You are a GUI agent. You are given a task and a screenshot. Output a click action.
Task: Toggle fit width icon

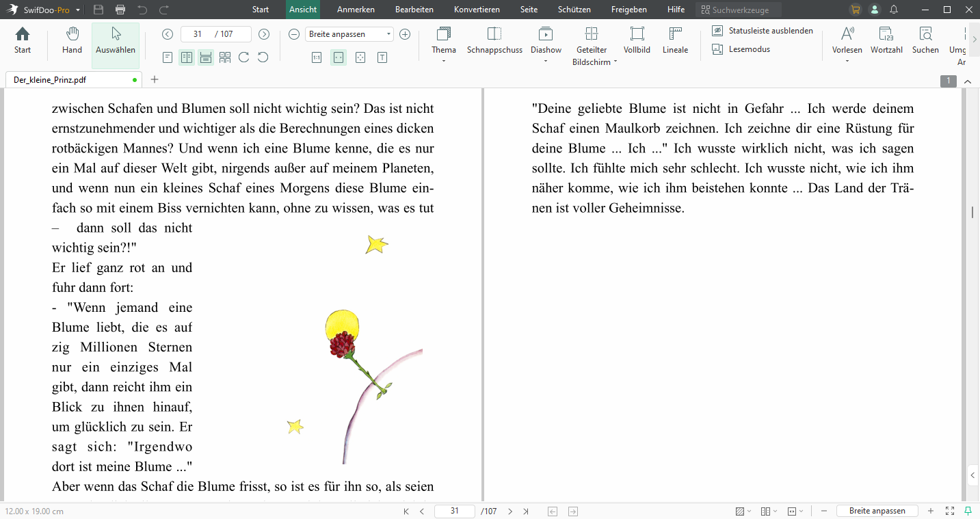[339, 57]
